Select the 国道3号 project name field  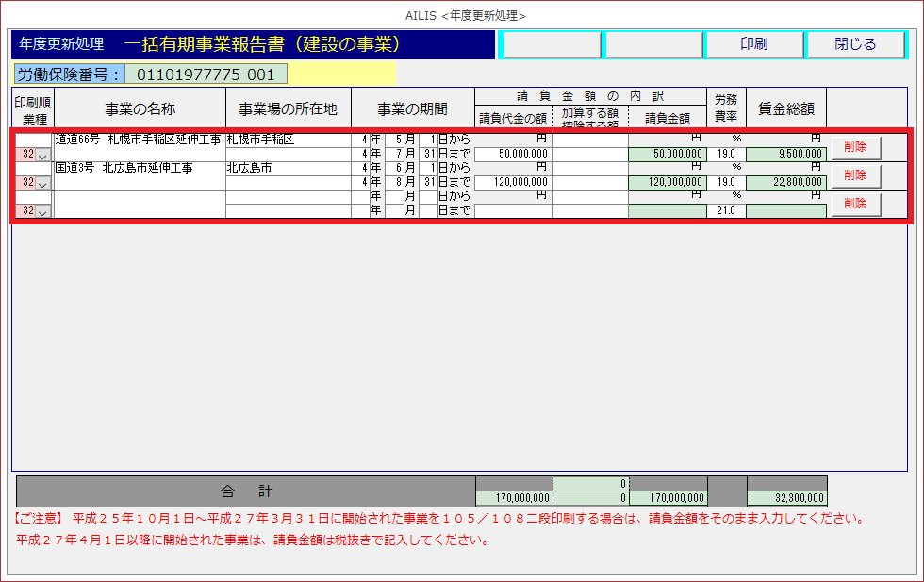coord(139,169)
